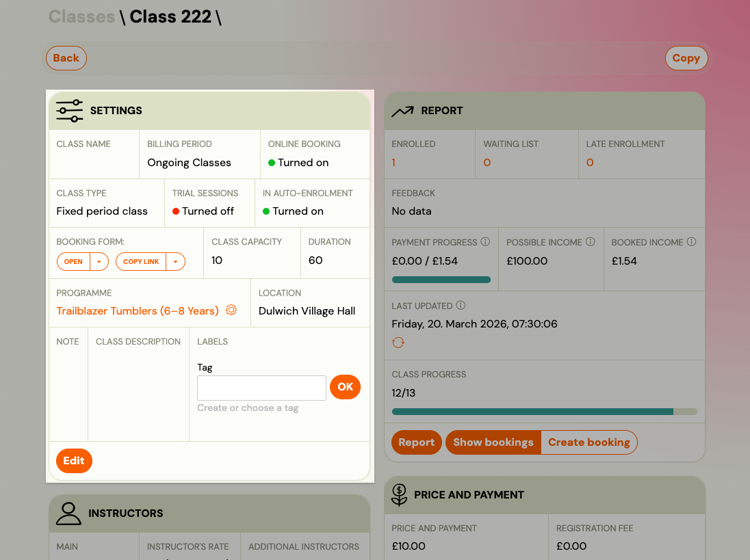The height and width of the screenshot is (560, 750).
Task: Go to Classes in the breadcrumb
Action: tap(81, 17)
